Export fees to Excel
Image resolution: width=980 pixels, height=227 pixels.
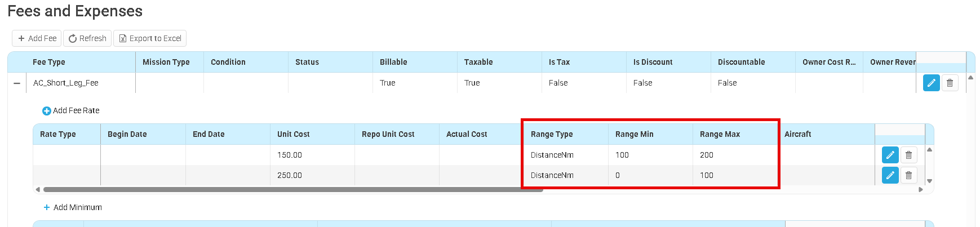150,38
